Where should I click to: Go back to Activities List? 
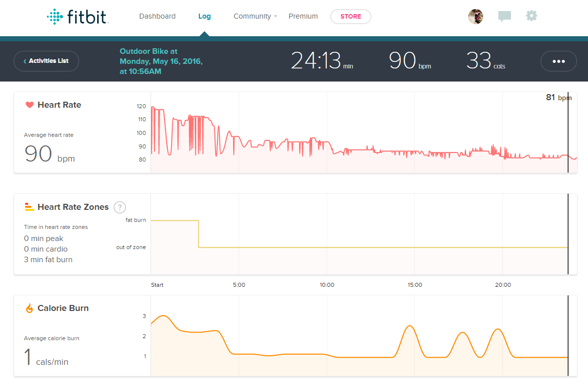tap(46, 61)
